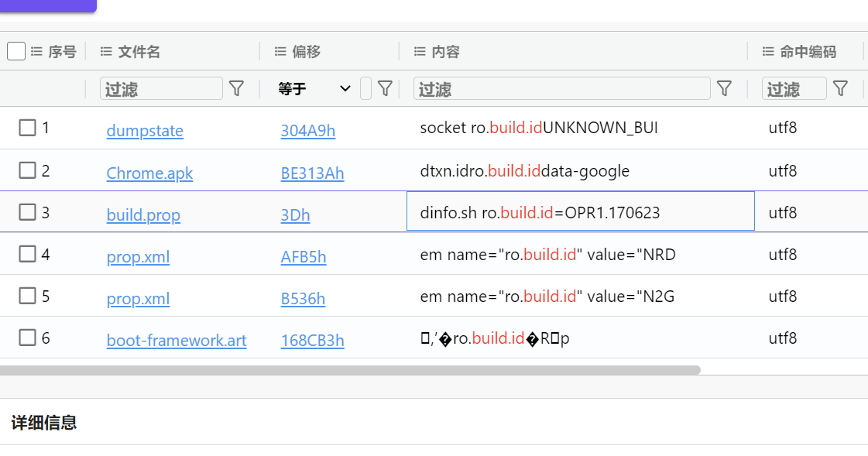Open the filter funnel beside 文件名 filter box
Viewport: 868px width, 456px height.
coord(237,88)
